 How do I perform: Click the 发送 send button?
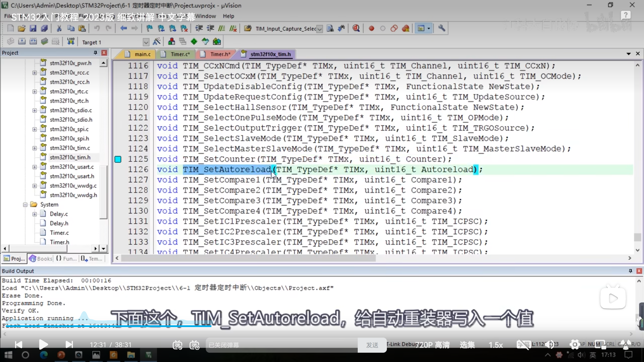tap(372, 345)
